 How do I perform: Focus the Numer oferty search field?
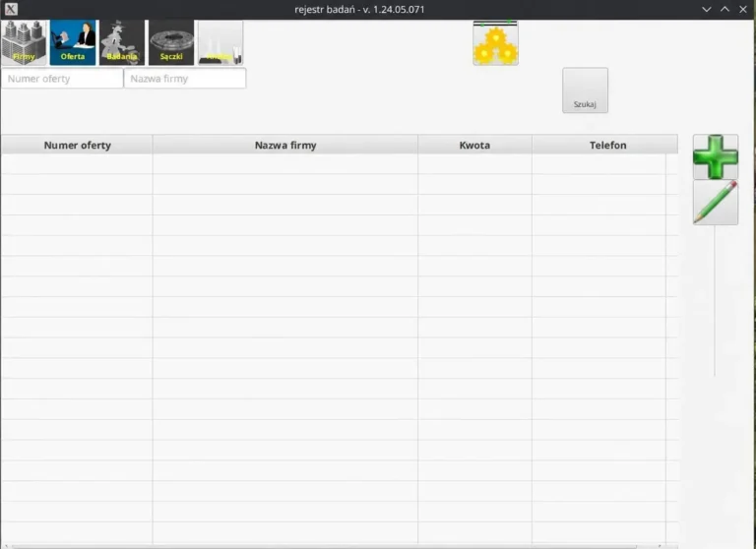tap(62, 78)
